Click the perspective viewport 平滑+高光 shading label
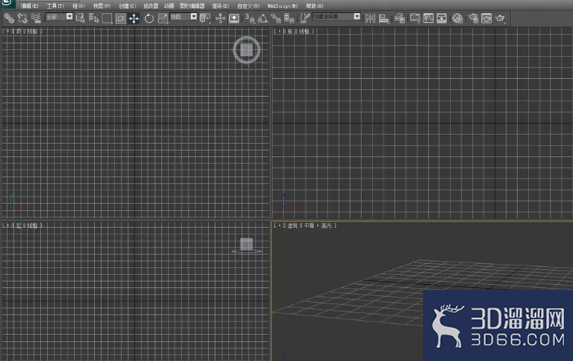 point(318,226)
